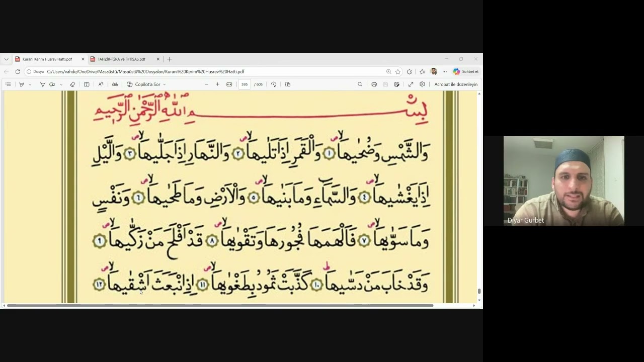Open the browser profile avatar

pyautogui.click(x=434, y=71)
